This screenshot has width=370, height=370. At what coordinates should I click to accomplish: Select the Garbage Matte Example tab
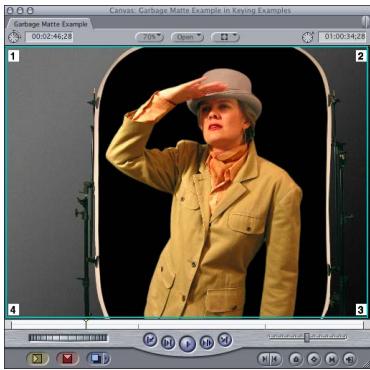tap(50, 24)
